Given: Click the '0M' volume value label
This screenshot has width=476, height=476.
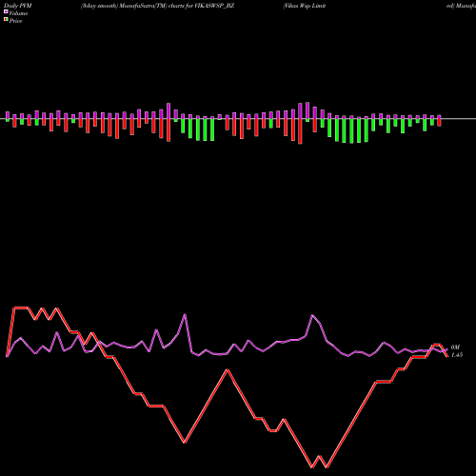Looking at the screenshot, I should 455,347.
